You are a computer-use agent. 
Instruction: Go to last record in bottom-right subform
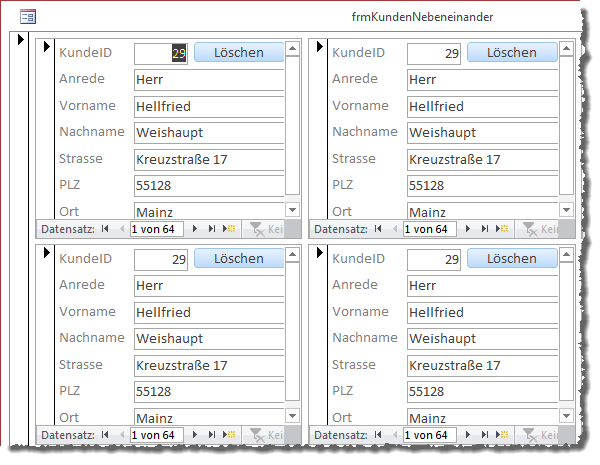[x=484, y=435]
